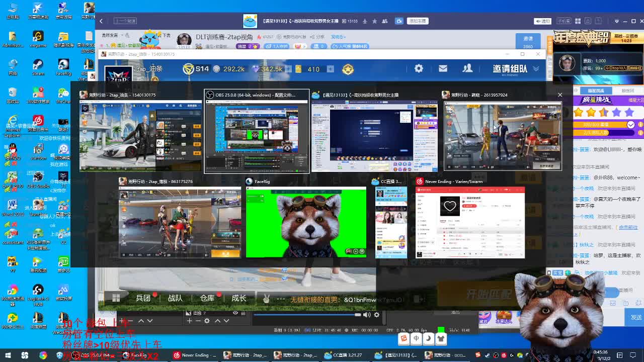The image size is (644, 362).
Task: Mute the OBS audio speaker icon
Action: click(367, 315)
